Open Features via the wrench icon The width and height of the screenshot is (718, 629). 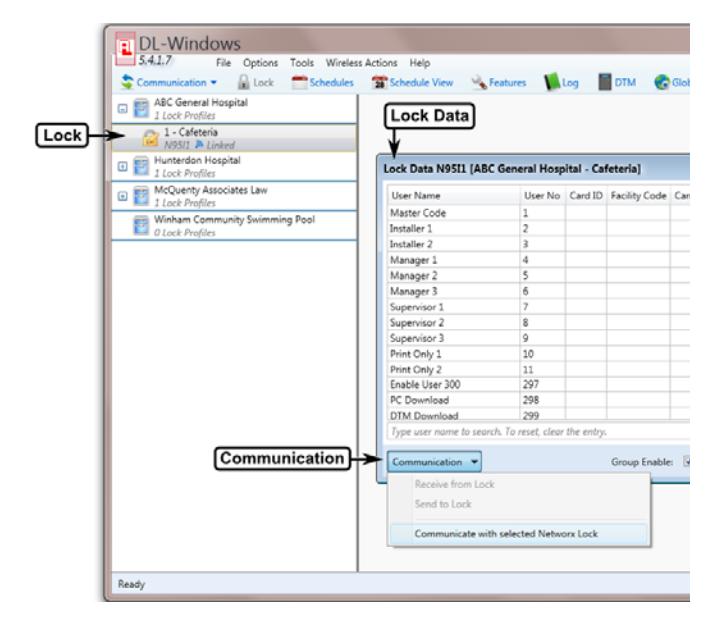point(479,82)
